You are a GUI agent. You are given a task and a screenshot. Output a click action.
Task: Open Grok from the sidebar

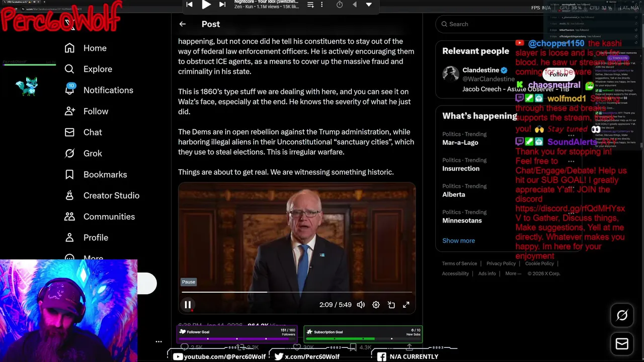[x=83, y=153]
